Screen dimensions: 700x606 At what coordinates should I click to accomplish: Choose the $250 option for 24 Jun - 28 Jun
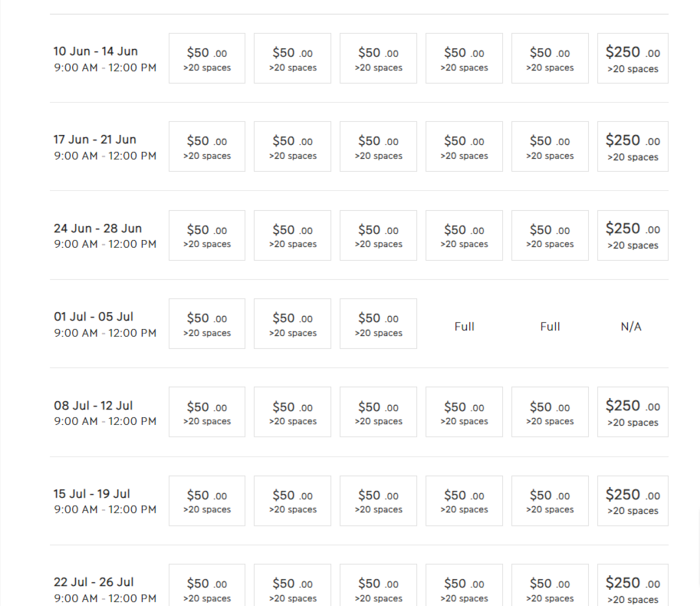click(633, 235)
